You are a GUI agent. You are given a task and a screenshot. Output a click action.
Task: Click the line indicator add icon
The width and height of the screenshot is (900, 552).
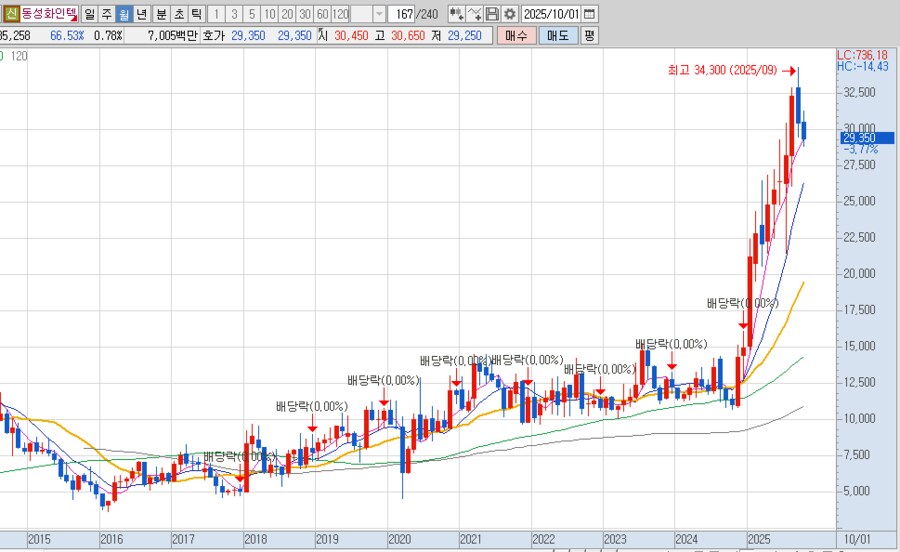coord(474,15)
